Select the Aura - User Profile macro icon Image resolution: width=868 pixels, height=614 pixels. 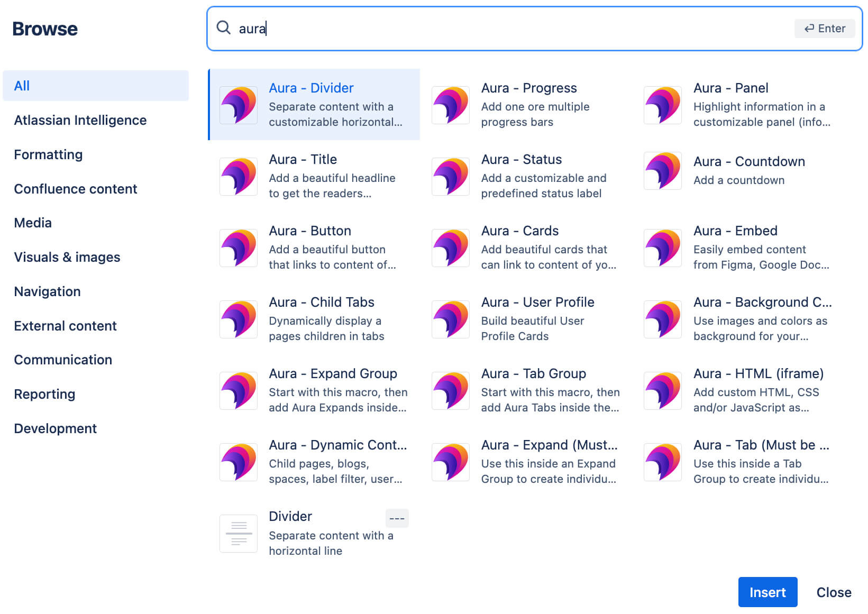coord(450,319)
